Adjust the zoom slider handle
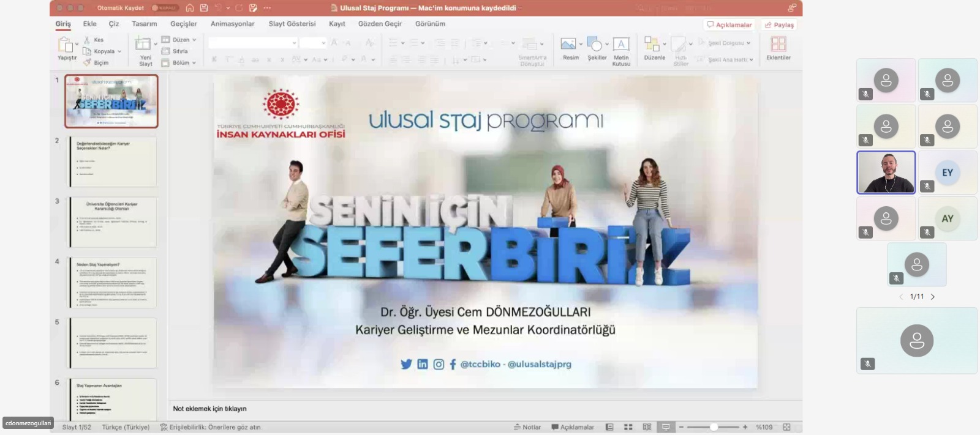Screen dimensions: 980x435 714,427
